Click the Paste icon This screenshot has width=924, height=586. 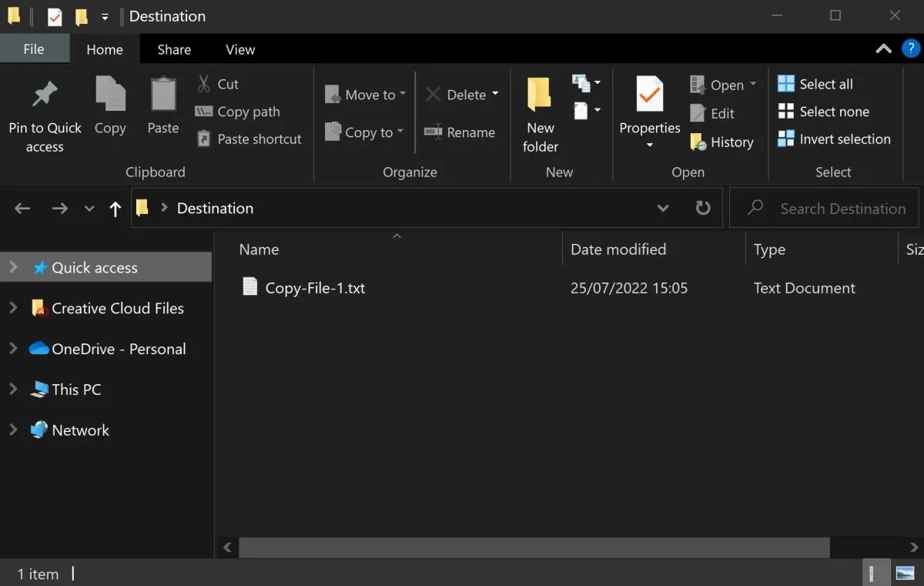pos(162,108)
